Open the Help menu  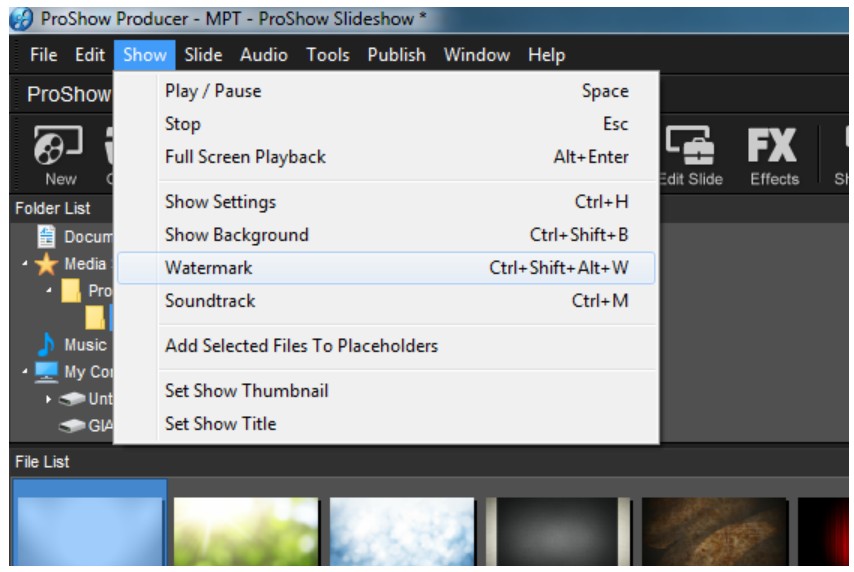(x=547, y=55)
